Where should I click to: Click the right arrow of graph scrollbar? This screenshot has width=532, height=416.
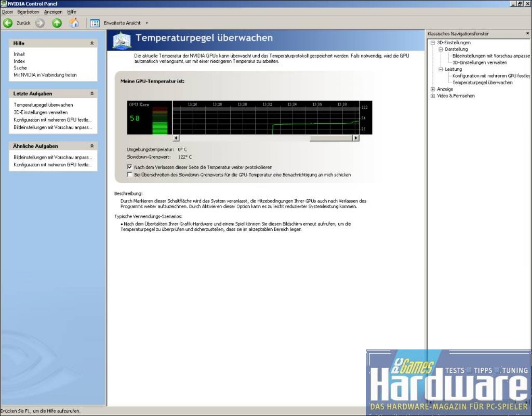356,138
